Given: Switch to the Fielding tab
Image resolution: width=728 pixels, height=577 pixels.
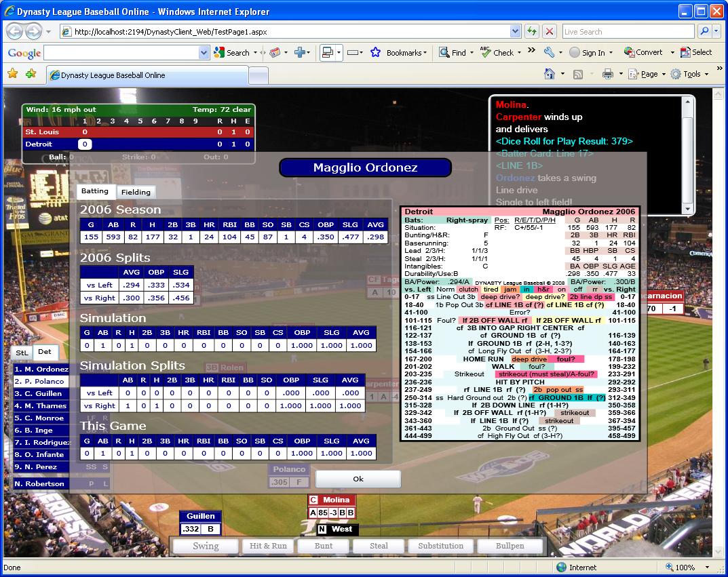Looking at the screenshot, I should point(136,192).
